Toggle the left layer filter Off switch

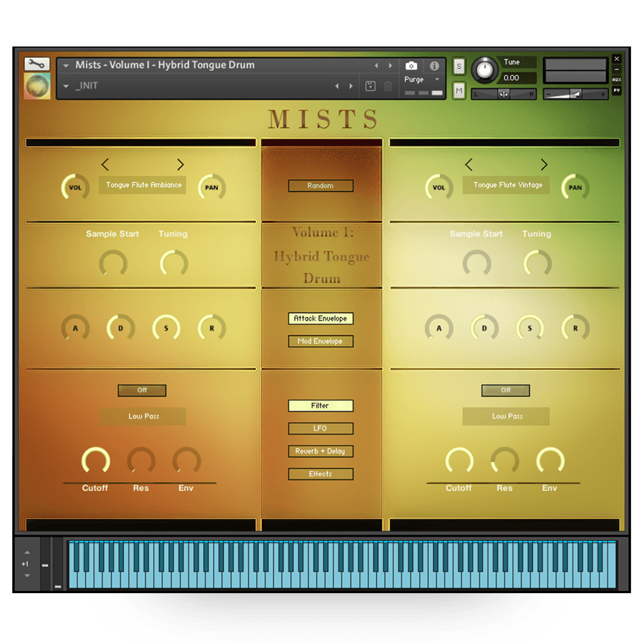(142, 391)
